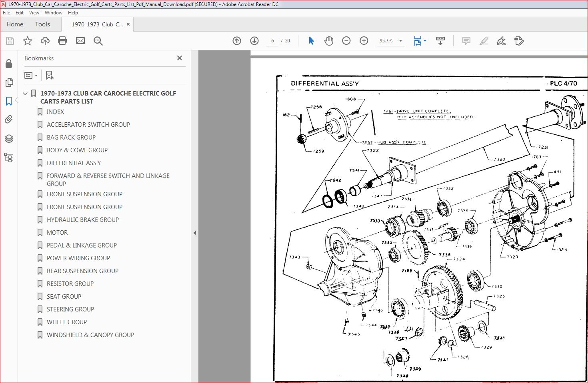The height and width of the screenshot is (383, 588).
Task: Print the document
Action: [x=62, y=41]
